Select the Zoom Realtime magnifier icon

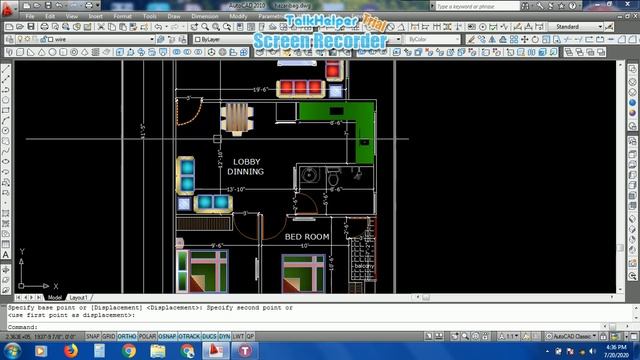click(205, 27)
